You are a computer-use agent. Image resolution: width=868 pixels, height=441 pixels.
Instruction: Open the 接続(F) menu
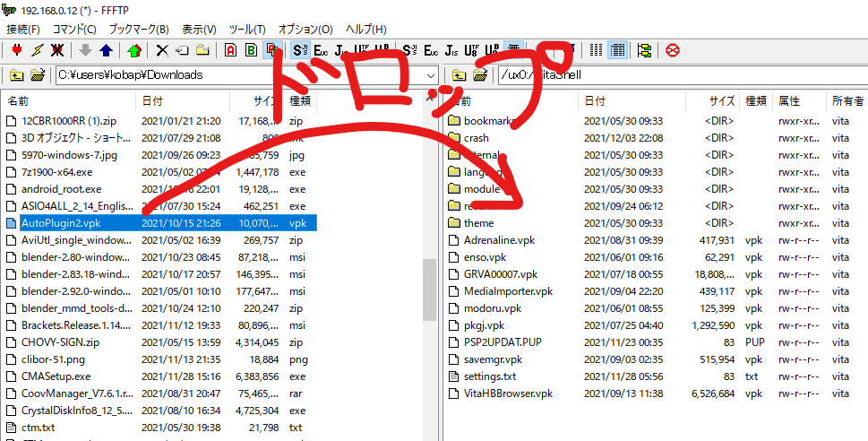coord(23,30)
